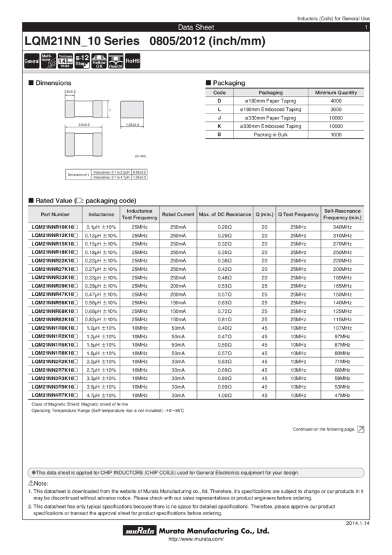Image resolution: width=392 pixels, height=555 pixels.
Task: Click the Thickness 1.45 max badge
Action: tap(65, 61)
